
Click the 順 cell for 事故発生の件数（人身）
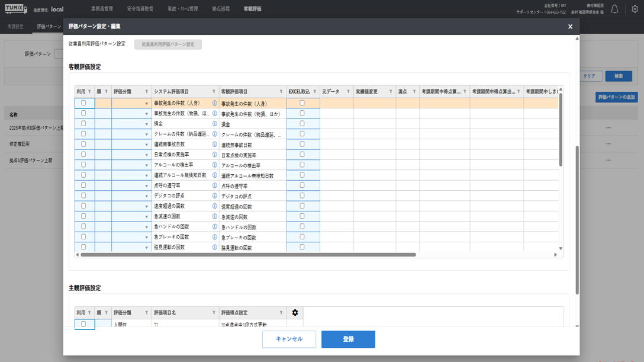coord(103,103)
